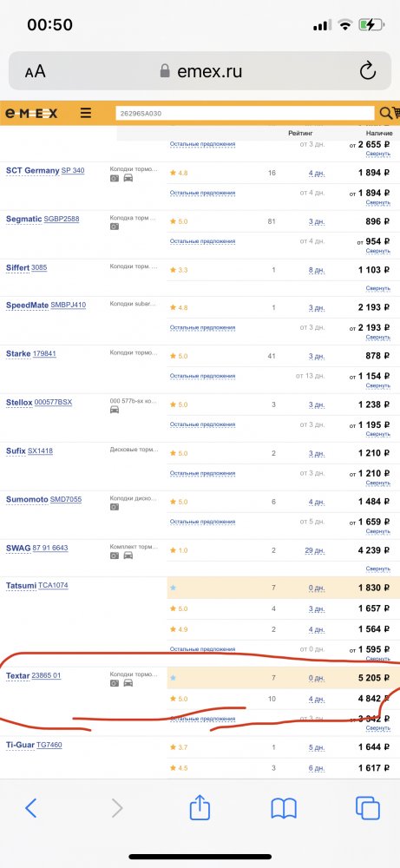
Task: Tap the Safari share icon
Action: click(x=200, y=807)
